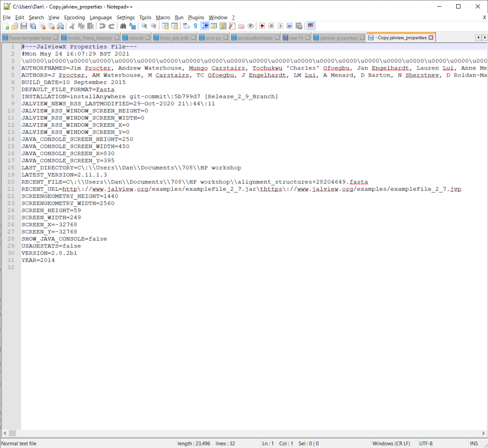Create a new document with the New icon

point(6,26)
